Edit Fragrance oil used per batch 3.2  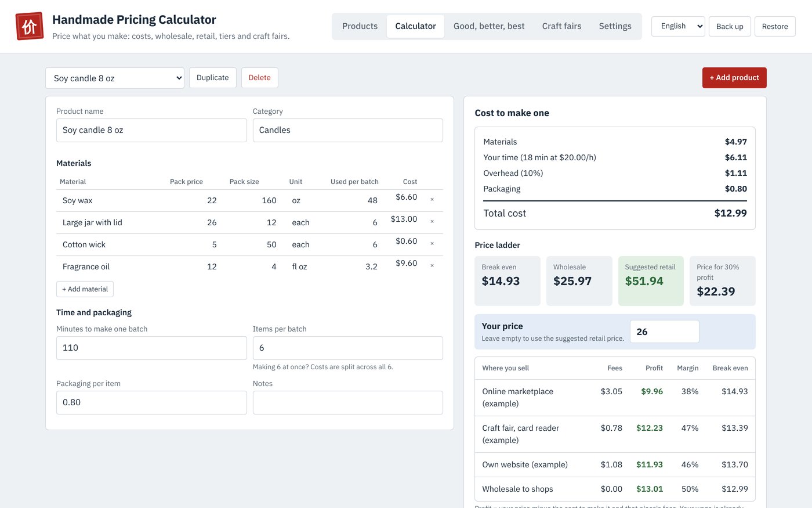(354, 266)
